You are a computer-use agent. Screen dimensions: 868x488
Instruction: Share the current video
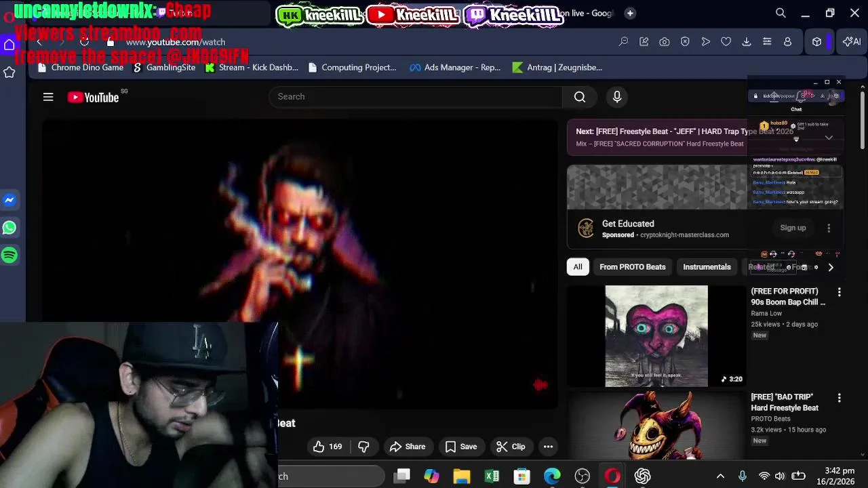point(408,447)
